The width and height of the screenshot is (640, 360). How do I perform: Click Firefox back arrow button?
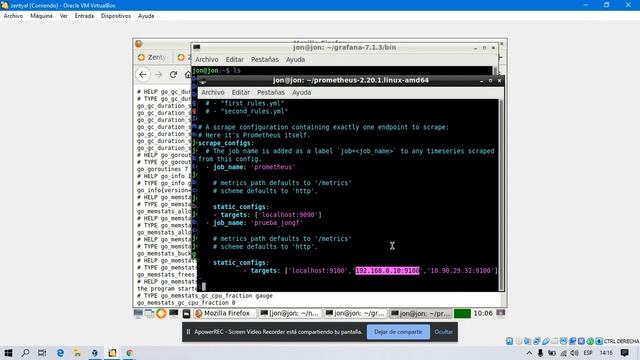pyautogui.click(x=143, y=75)
